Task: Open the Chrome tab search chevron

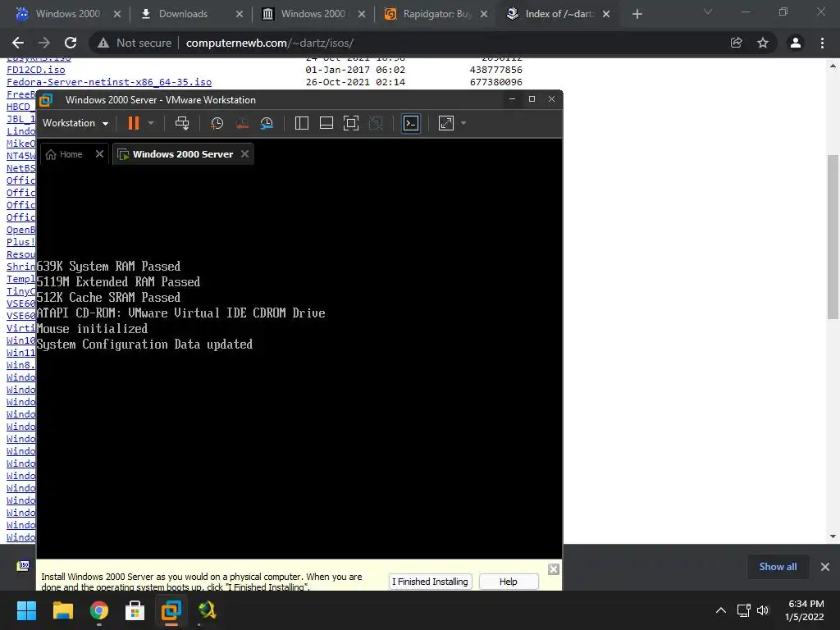Action: point(708,11)
